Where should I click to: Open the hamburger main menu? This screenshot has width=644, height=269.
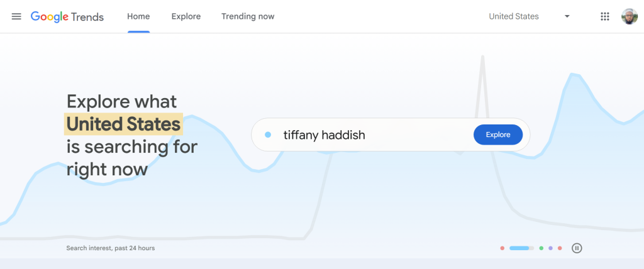pos(16,16)
